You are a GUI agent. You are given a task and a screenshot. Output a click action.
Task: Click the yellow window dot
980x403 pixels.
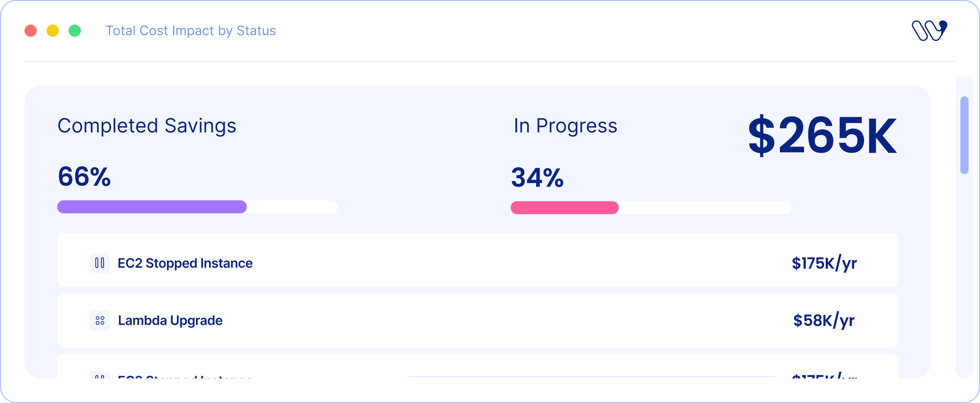pos(53,31)
